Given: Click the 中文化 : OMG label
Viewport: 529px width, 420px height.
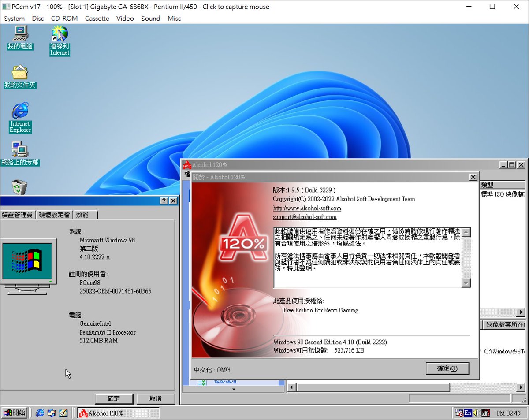Looking at the screenshot, I should [212, 370].
